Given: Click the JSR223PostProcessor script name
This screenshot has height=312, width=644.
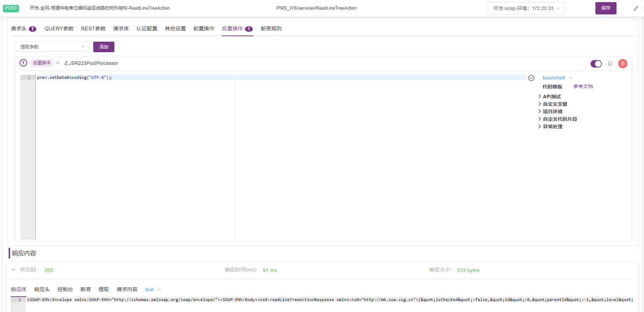Looking at the screenshot, I should (x=94, y=63).
